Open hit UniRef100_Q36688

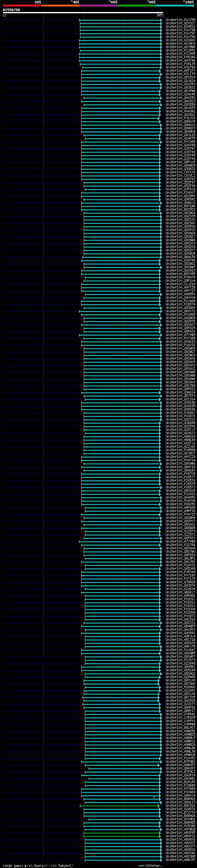(180, 423)
